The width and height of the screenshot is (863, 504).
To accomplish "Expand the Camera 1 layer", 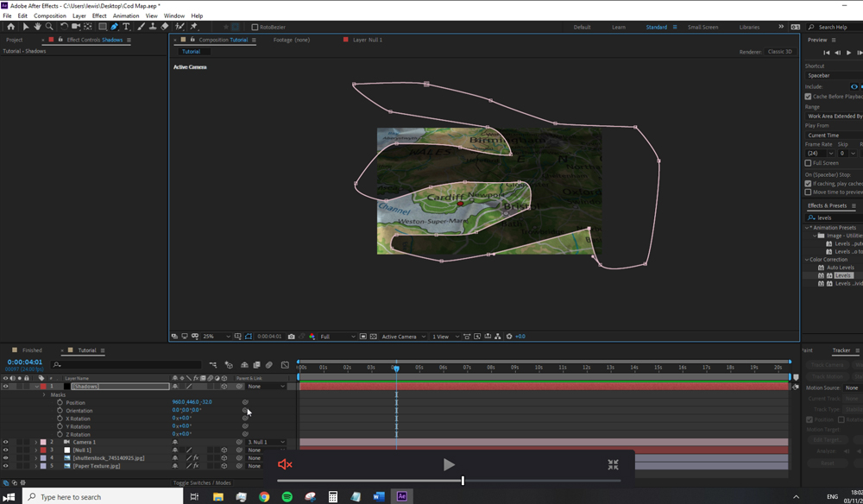I will pyautogui.click(x=36, y=442).
